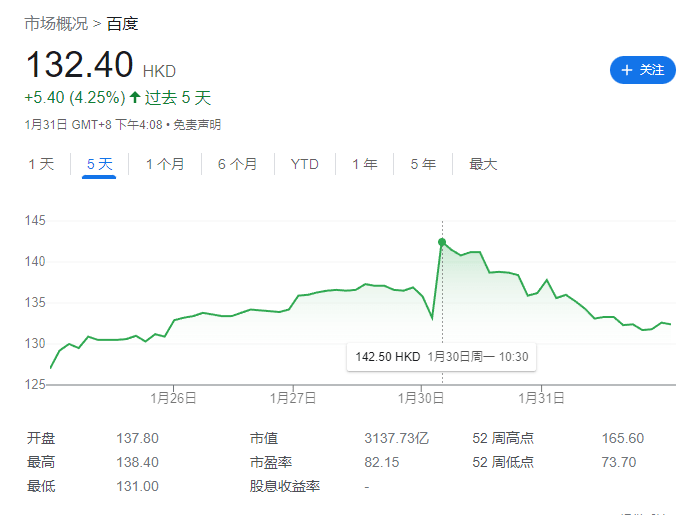Click the 百度 breadcrumb title
The height and width of the screenshot is (515, 696).
tap(123, 24)
